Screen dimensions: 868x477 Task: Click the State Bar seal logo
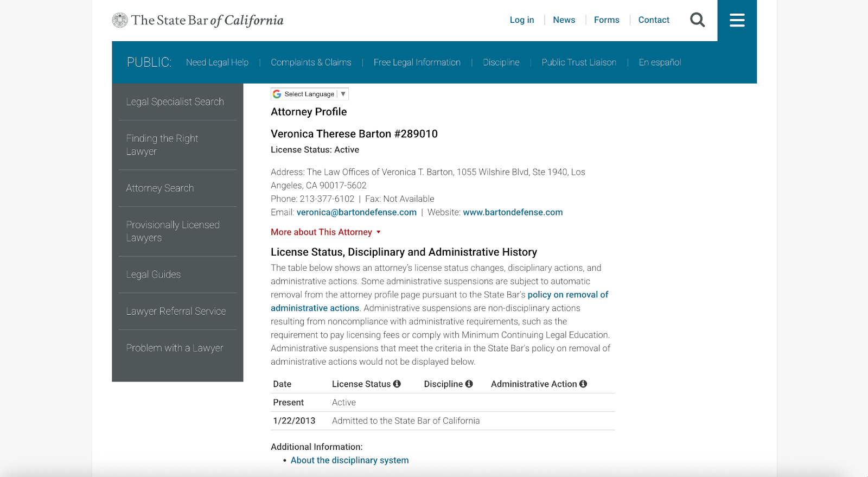pyautogui.click(x=120, y=20)
